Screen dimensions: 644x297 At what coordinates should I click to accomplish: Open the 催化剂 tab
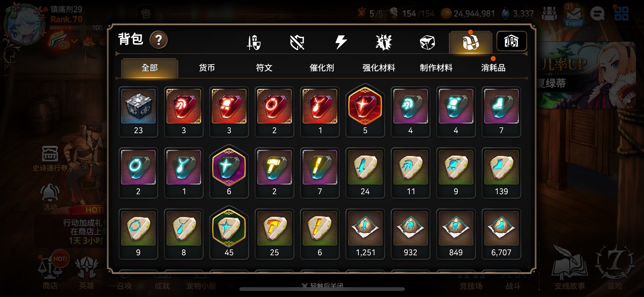point(321,68)
